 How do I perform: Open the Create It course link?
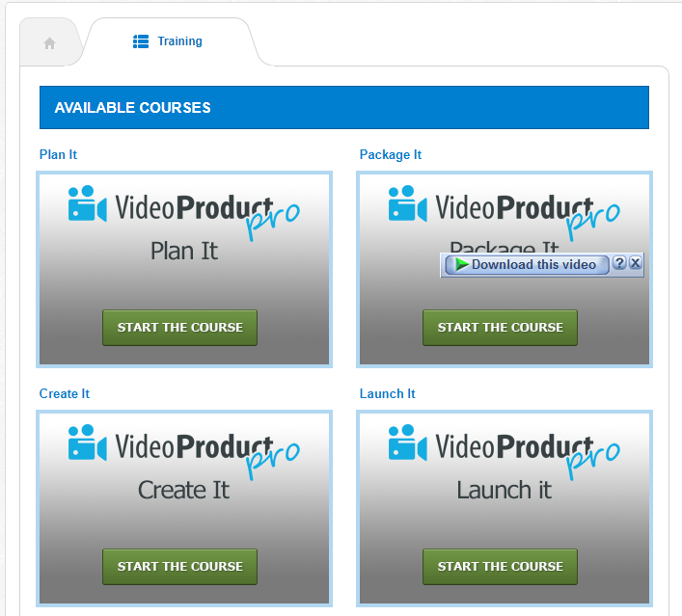(x=65, y=393)
